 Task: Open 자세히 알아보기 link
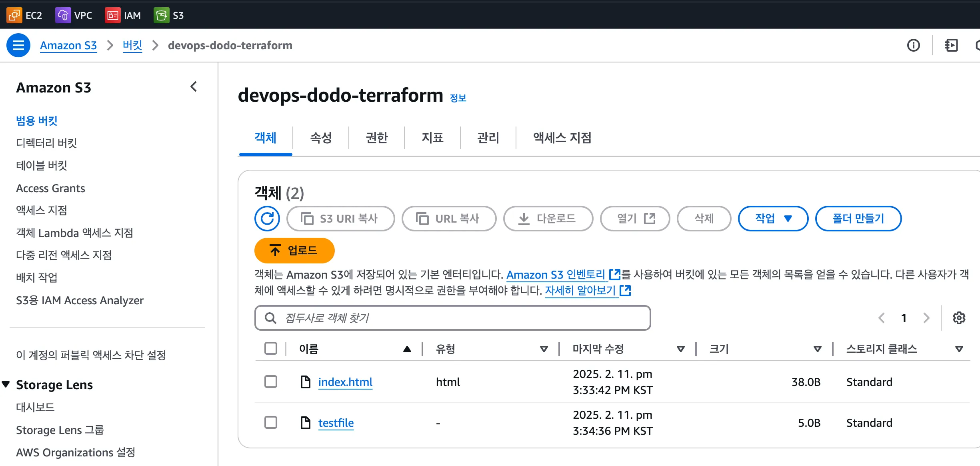588,290
